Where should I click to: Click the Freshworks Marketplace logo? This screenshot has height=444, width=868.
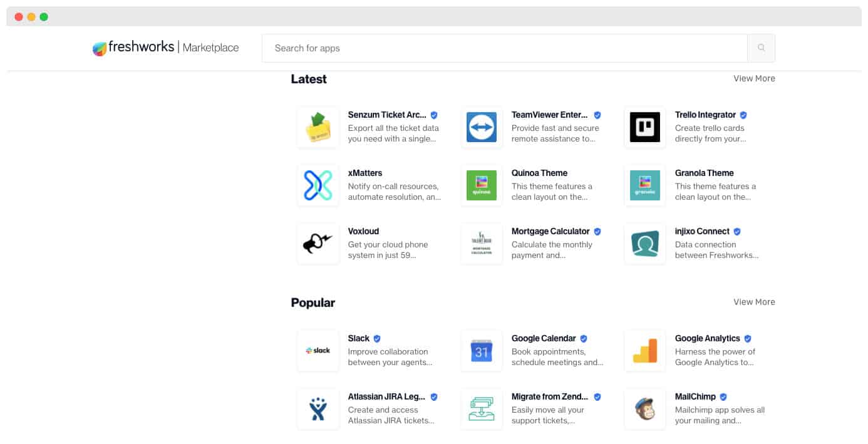click(x=165, y=48)
